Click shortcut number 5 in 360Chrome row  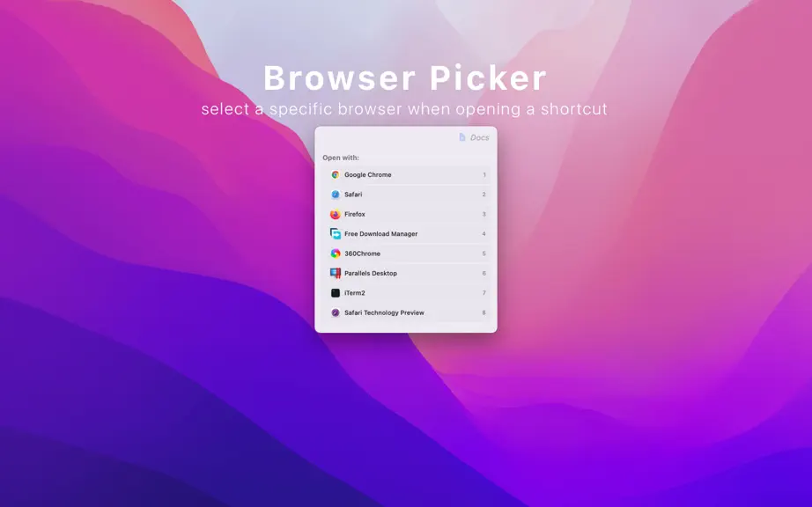(484, 253)
